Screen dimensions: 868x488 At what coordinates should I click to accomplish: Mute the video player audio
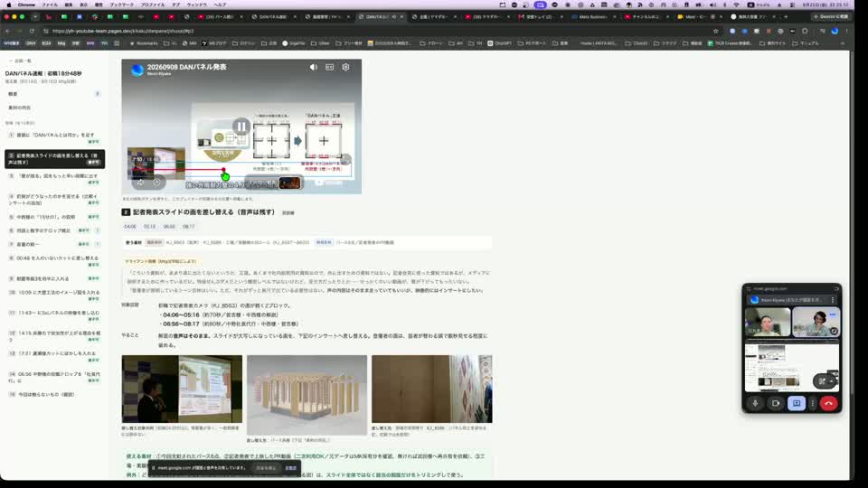(314, 67)
